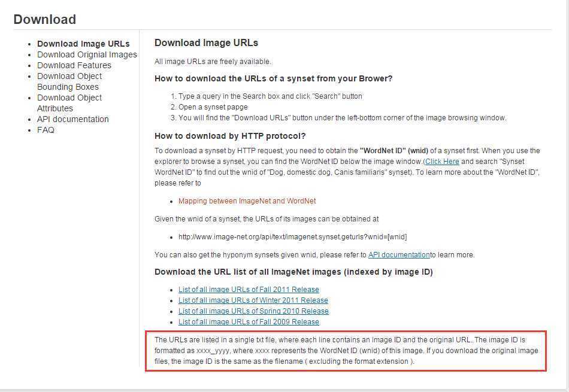Click the Download page title

point(45,20)
